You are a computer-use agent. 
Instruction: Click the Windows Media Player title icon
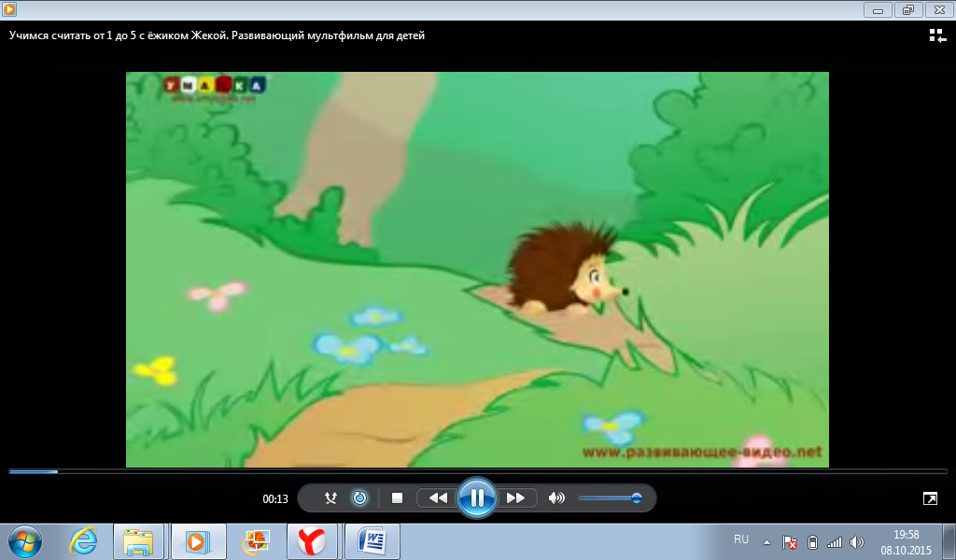coord(9,9)
